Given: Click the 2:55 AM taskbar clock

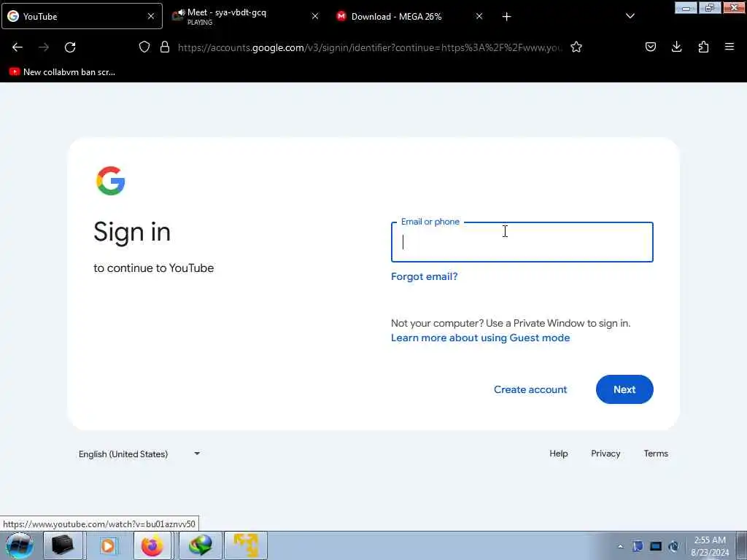Looking at the screenshot, I should point(710,546).
